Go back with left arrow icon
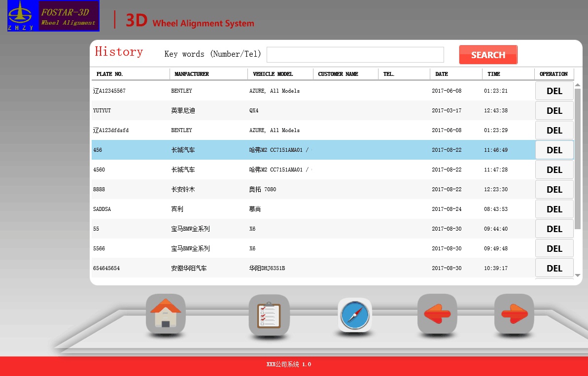This screenshot has width=588, height=376. point(437,314)
